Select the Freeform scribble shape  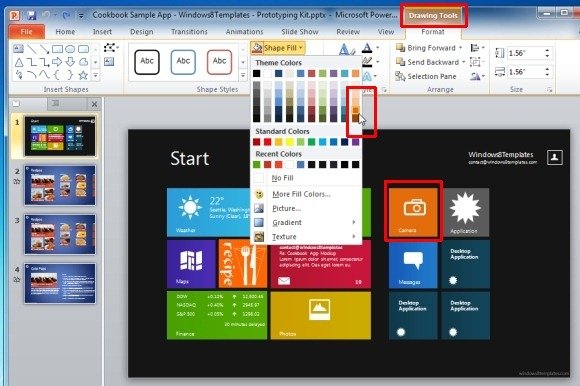point(18,75)
